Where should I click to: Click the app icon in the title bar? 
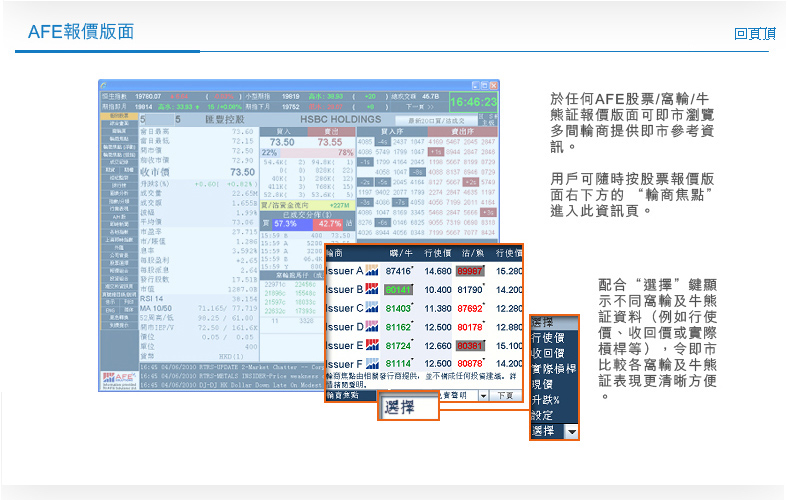coord(103,85)
